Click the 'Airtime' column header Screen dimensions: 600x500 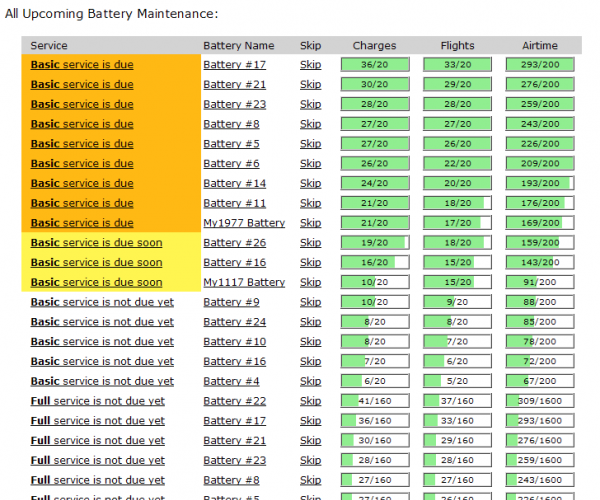coord(540,46)
